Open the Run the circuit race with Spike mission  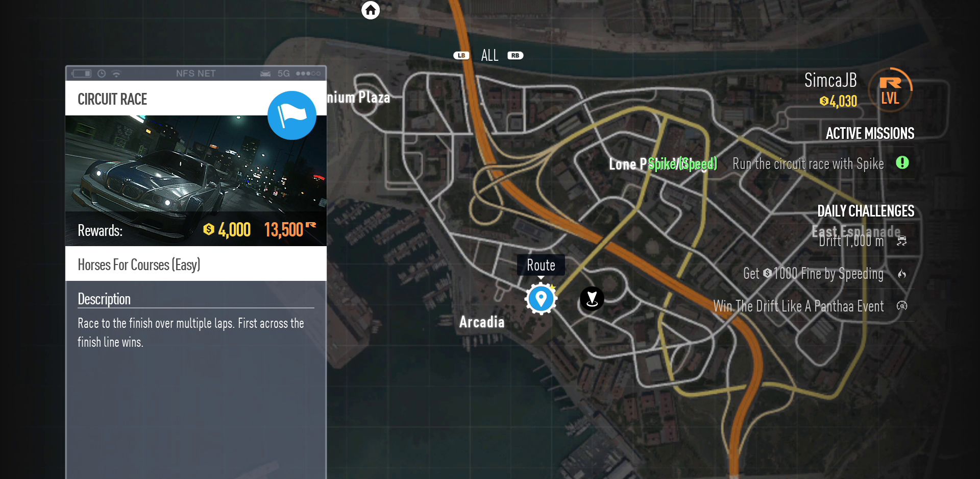808,164
